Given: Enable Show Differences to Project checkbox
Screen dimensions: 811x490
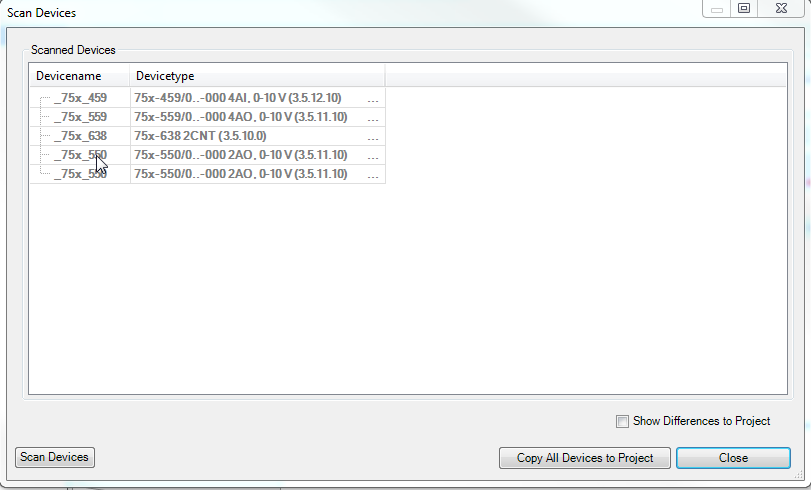Looking at the screenshot, I should point(622,421).
